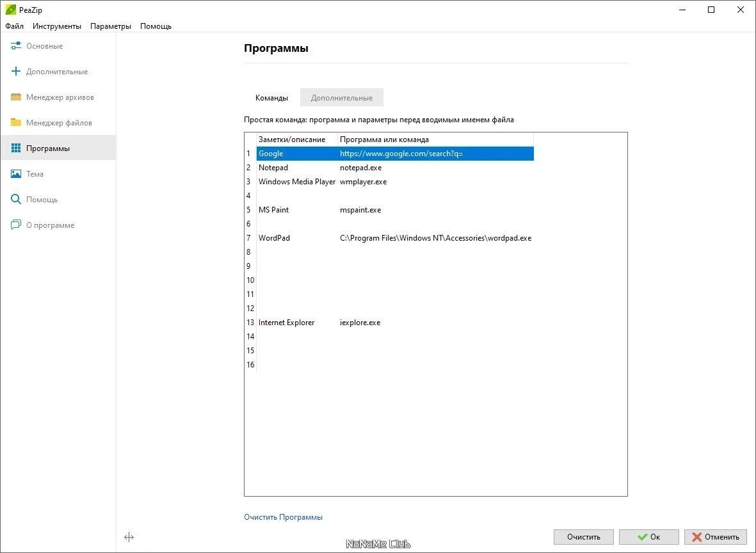Maximize the PeaZip window

[711, 10]
